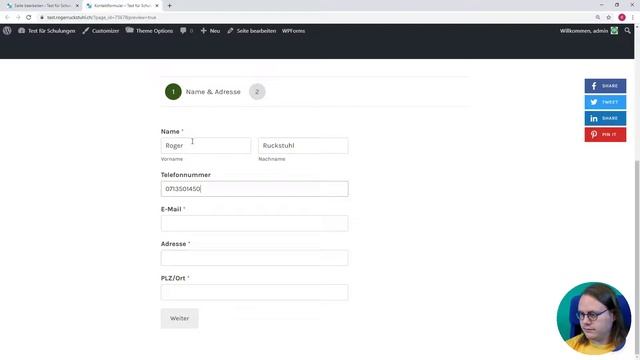Open the comments bubble icon
The width and height of the screenshot is (640, 360).
183,31
